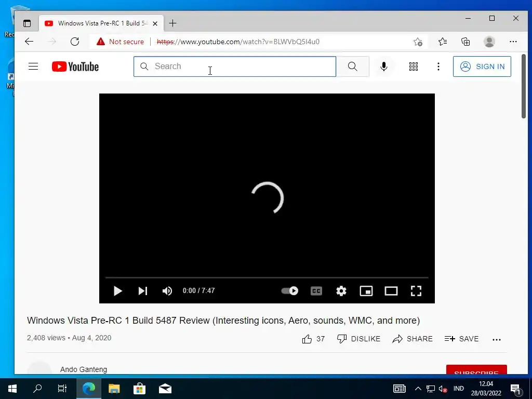This screenshot has height=399, width=532.
Task: Click the video progress bar
Action: [x=267, y=277]
